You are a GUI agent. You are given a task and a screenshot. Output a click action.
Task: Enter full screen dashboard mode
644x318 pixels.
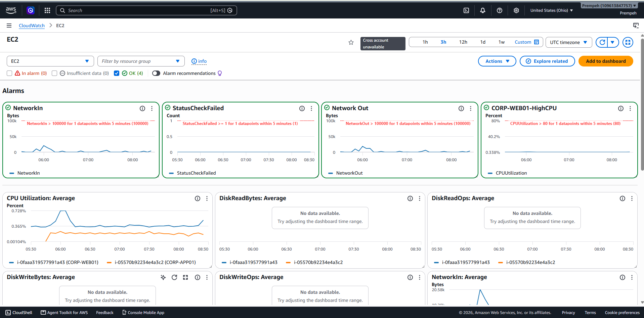click(628, 42)
